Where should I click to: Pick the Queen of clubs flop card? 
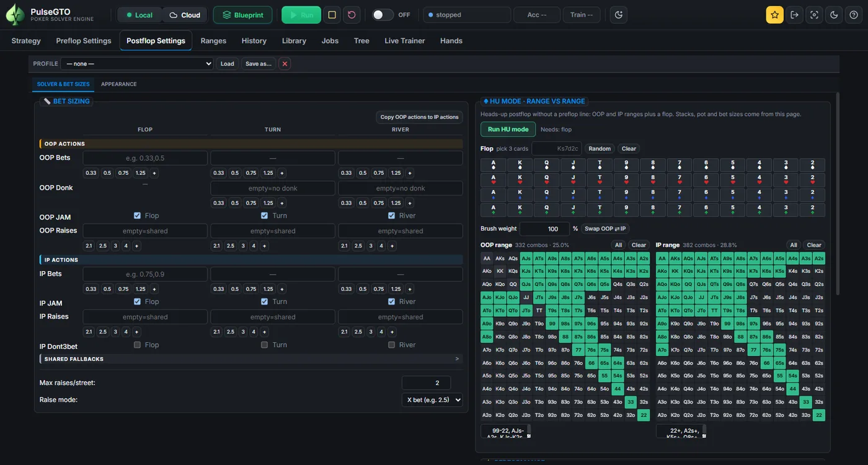(x=547, y=210)
